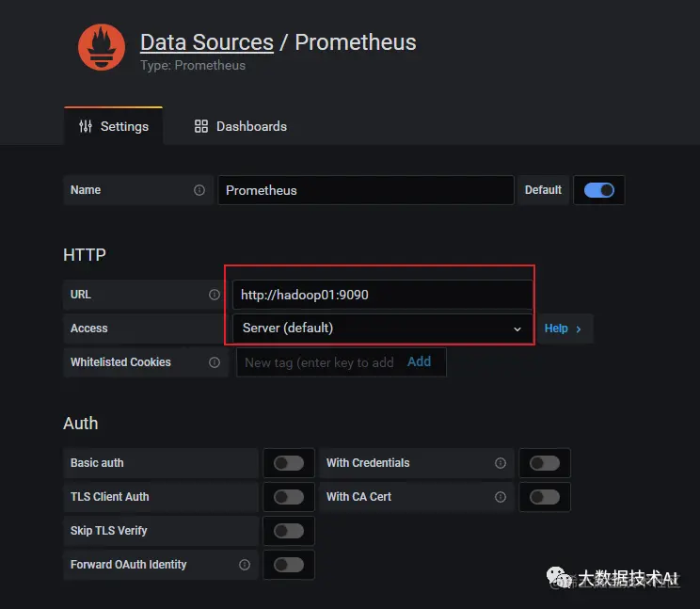This screenshot has width=700, height=609.
Task: Click the Help link beside Access
Action: (556, 329)
